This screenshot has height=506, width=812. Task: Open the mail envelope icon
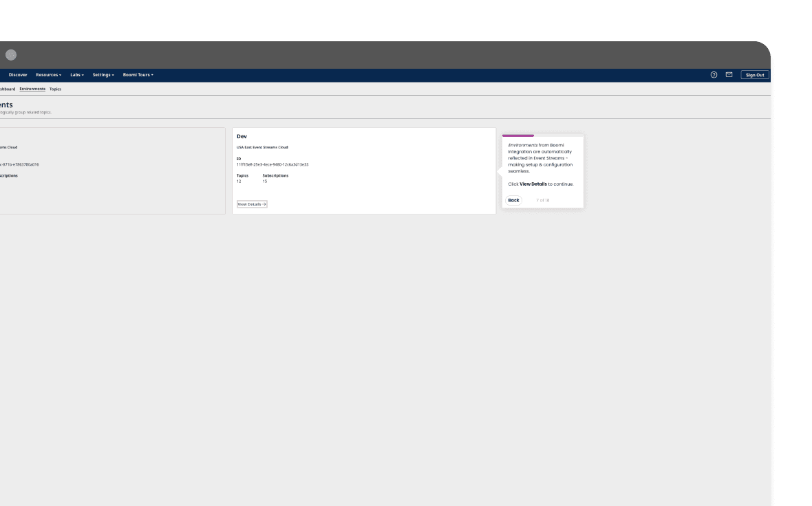click(729, 74)
